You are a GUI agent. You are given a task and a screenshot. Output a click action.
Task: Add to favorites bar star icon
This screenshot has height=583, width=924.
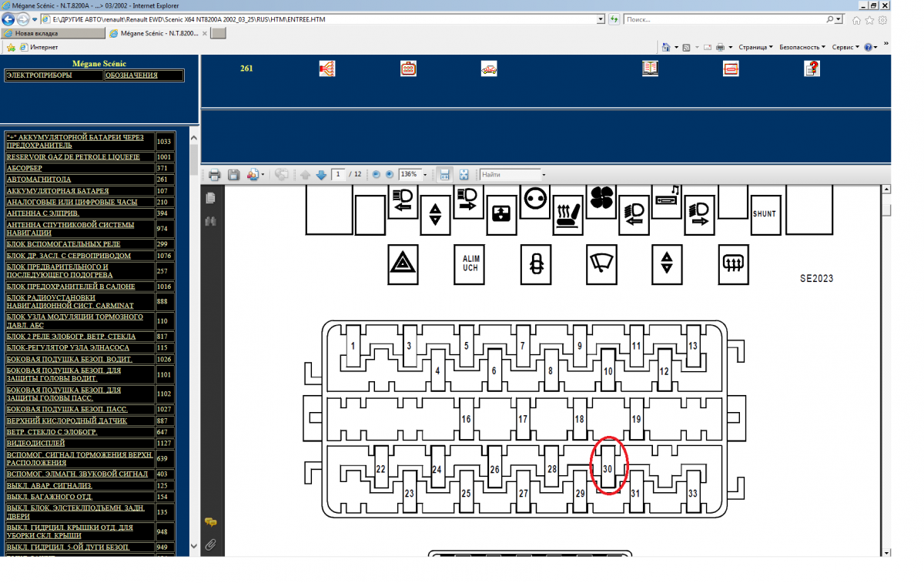click(10, 47)
